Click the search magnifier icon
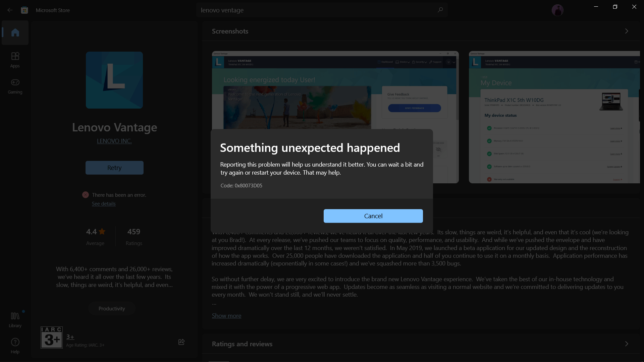Screen dimensions: 644x362 click(440, 10)
